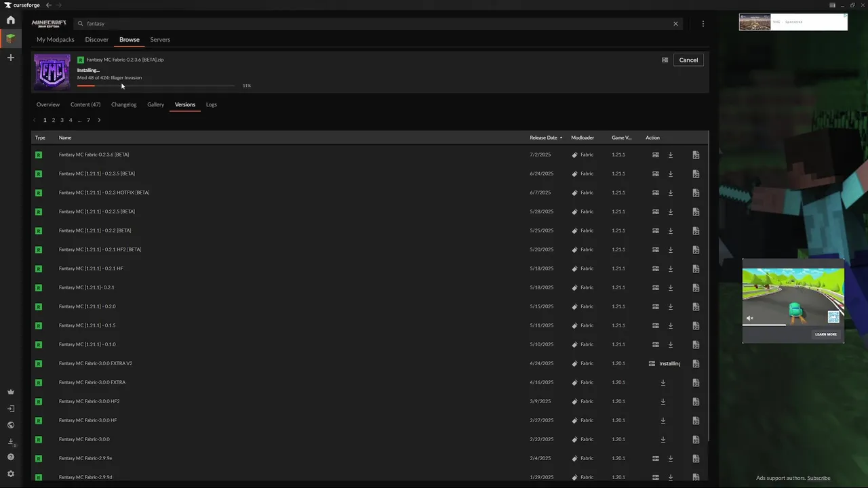Viewport: 868px width, 488px height.
Task: Go to page 7 of versions
Action: pos(88,120)
